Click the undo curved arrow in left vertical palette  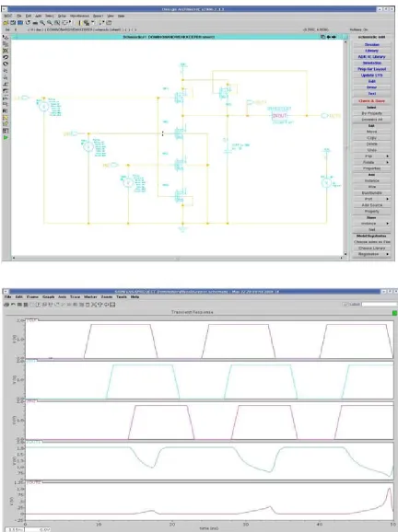tap(6, 57)
